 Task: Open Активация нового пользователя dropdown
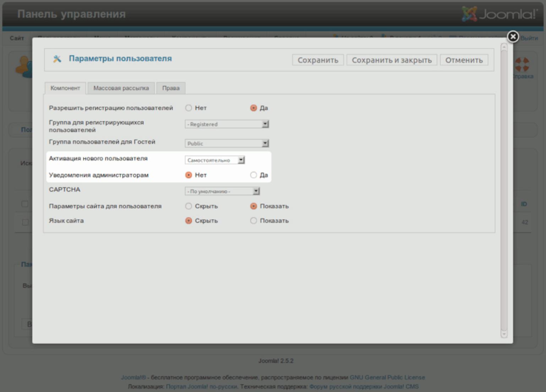pyautogui.click(x=214, y=160)
